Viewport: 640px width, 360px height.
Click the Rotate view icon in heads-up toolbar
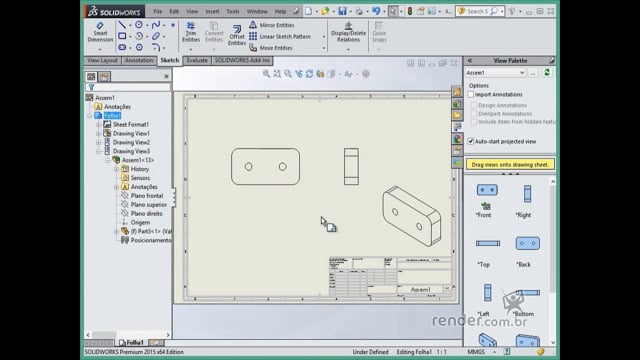309,74
